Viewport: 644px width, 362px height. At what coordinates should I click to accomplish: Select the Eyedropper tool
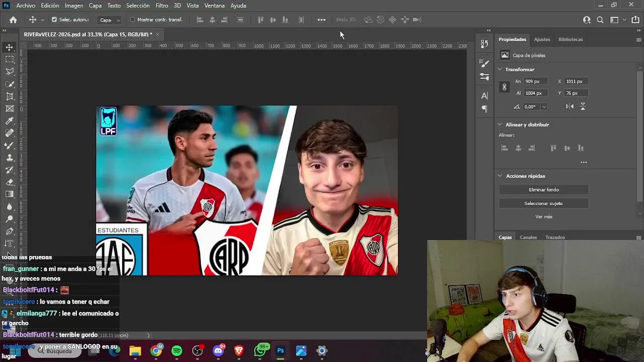(x=10, y=121)
